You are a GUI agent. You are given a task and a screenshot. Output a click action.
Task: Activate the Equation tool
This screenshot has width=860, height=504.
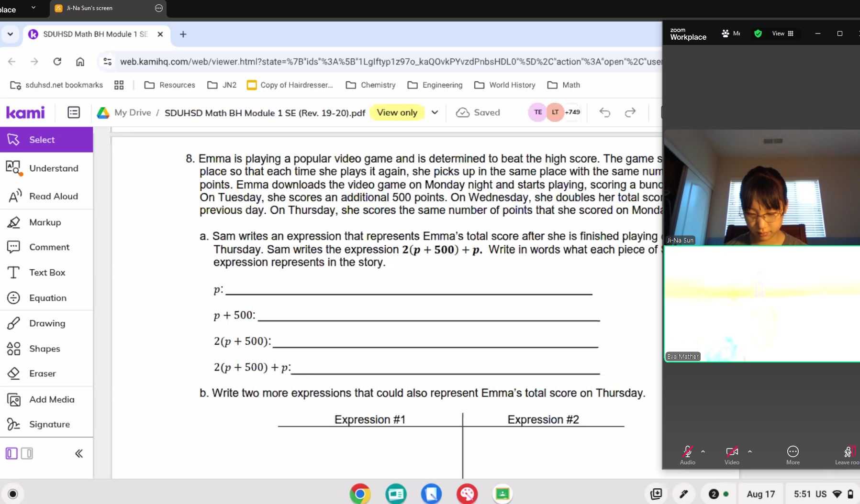tap(47, 298)
